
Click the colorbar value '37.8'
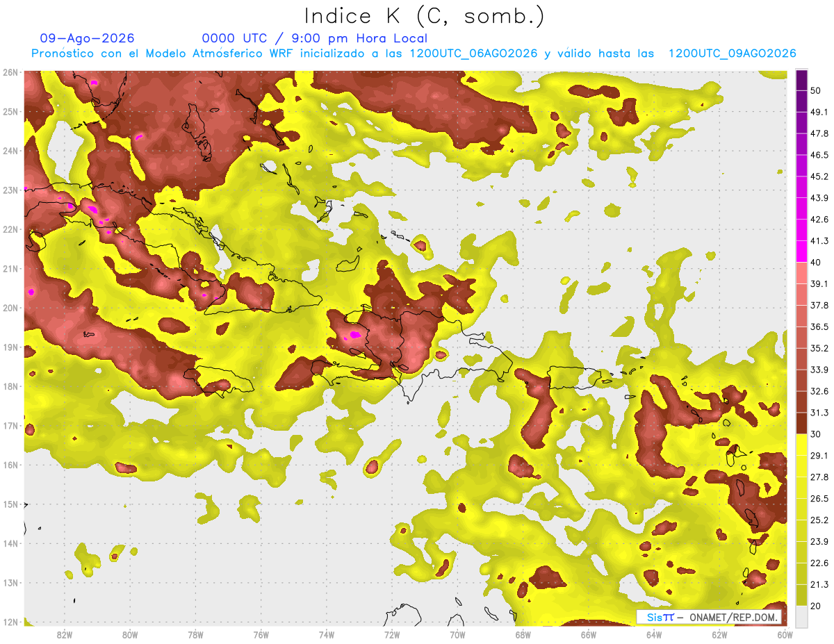(820, 306)
